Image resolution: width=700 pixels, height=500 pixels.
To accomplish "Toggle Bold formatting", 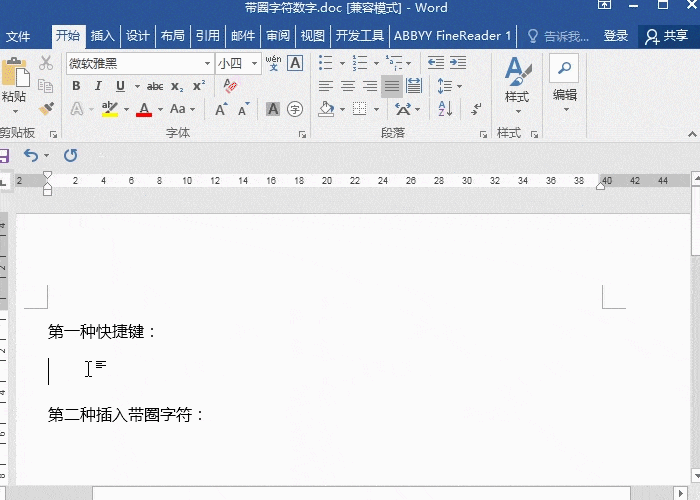I will [76, 86].
